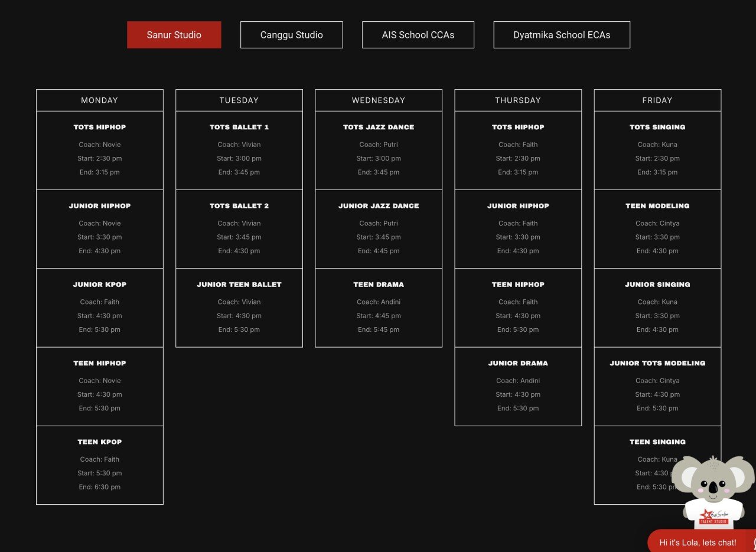Select the JUNIOR DRAMA class title

[518, 363]
